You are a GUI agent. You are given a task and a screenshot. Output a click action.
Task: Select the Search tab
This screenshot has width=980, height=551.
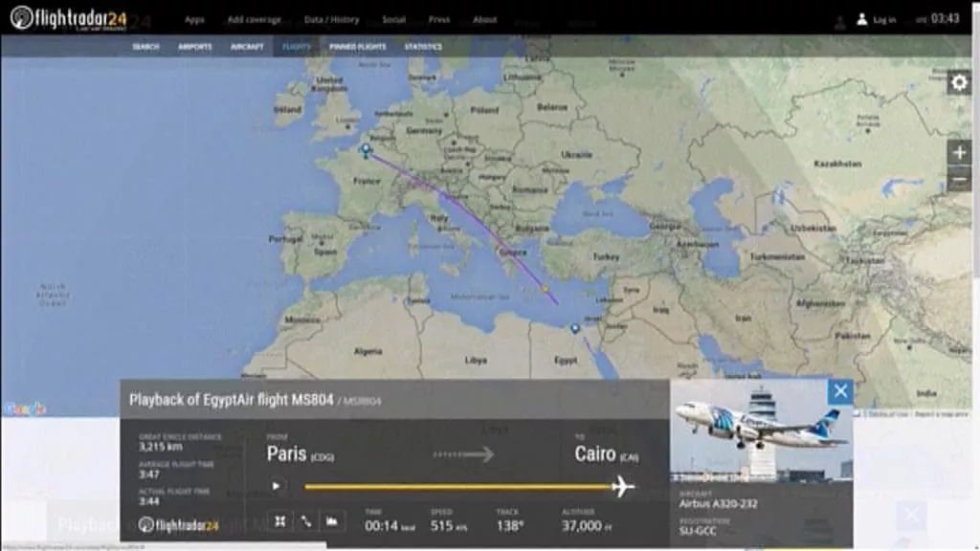pyautogui.click(x=145, y=46)
